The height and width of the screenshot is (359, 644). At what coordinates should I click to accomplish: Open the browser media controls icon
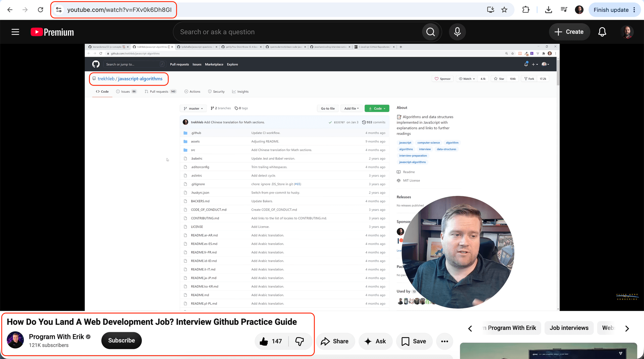564,10
